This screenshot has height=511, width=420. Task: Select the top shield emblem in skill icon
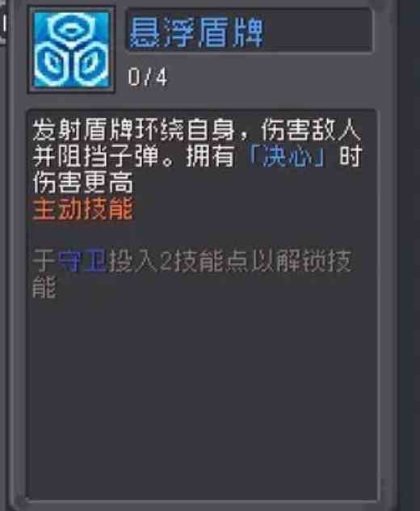70,29
